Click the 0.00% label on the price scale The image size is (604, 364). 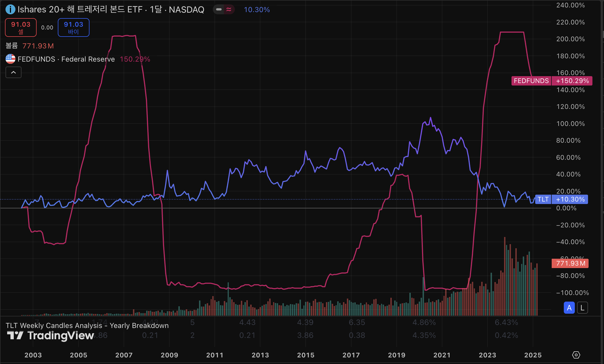(566, 208)
